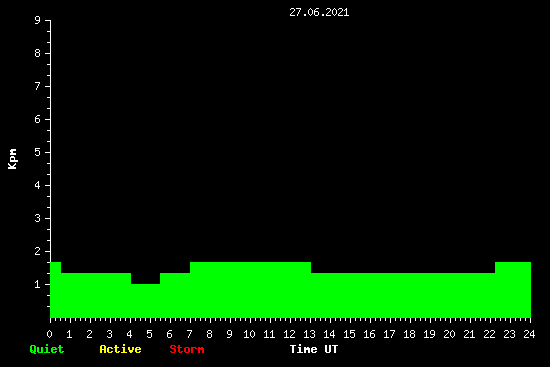Image resolution: width=550 pixels, height=367 pixels.
Task: Click the 5 label on Kpm axis
Action: click(x=38, y=152)
